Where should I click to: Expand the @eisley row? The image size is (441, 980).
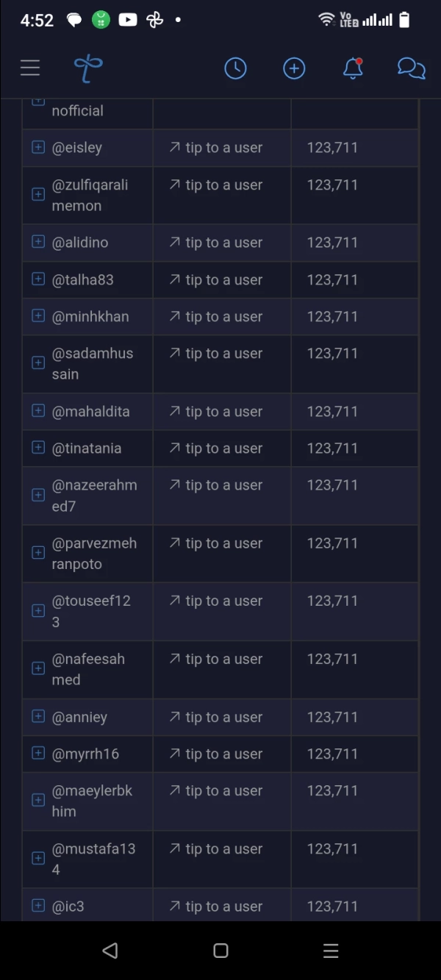coord(38,147)
